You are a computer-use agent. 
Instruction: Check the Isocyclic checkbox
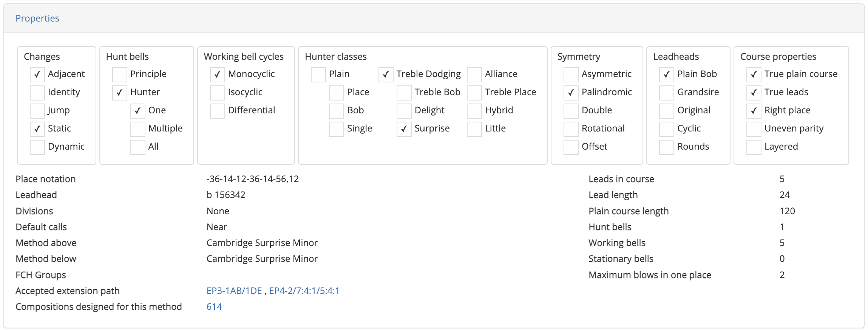click(218, 93)
